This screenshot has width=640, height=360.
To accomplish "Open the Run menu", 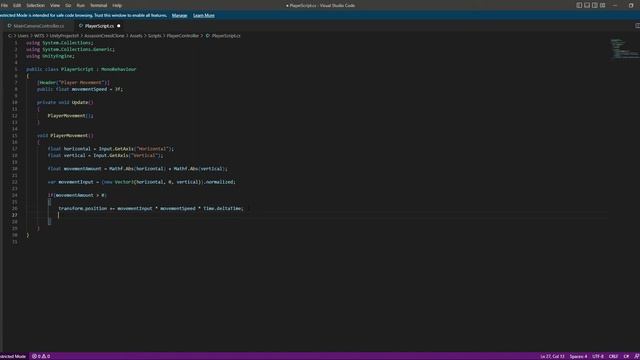I will (x=80, y=5).
